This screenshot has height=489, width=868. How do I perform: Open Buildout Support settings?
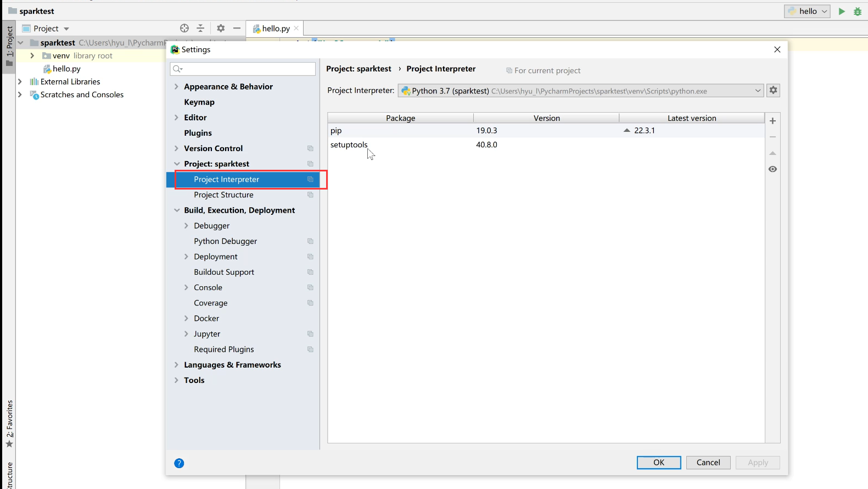[224, 272]
